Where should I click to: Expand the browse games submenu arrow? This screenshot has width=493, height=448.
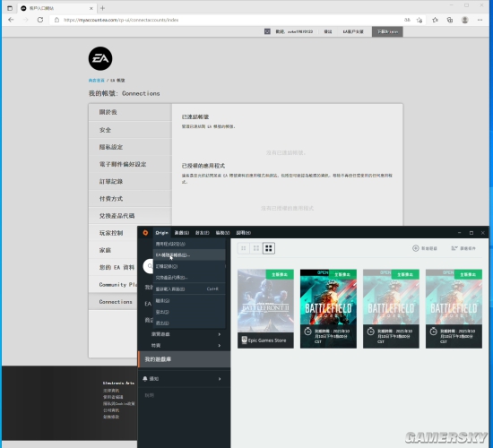click(220, 334)
